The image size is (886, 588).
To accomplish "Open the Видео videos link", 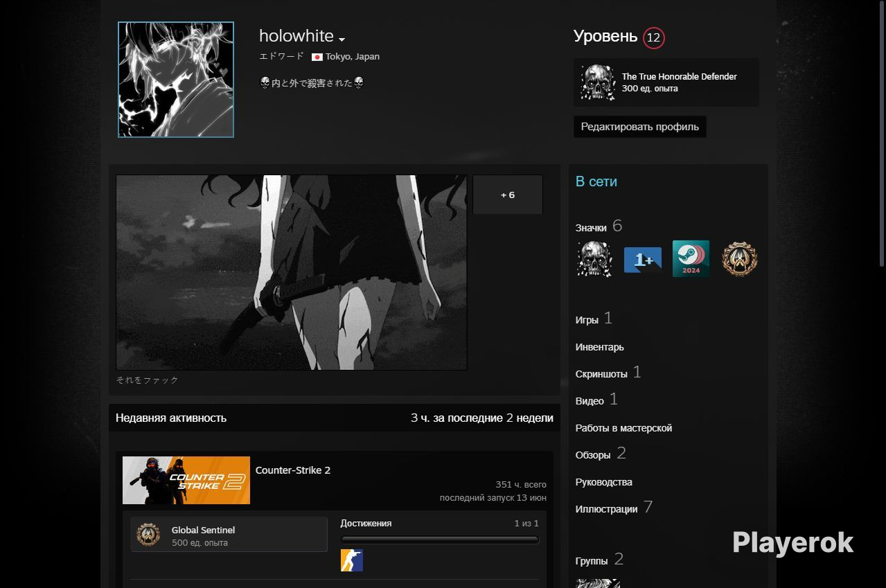I will click(x=590, y=401).
